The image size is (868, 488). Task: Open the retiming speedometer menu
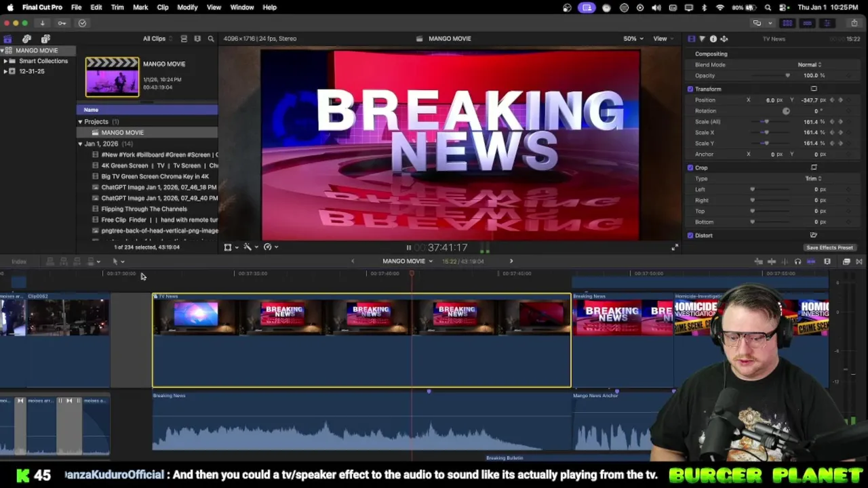(x=271, y=247)
